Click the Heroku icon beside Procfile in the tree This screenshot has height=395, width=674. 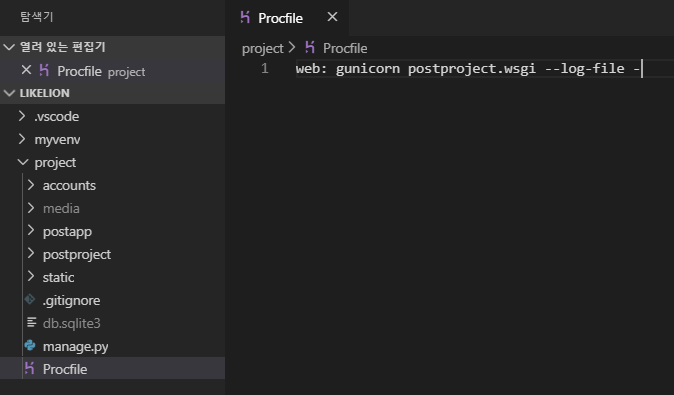point(30,368)
